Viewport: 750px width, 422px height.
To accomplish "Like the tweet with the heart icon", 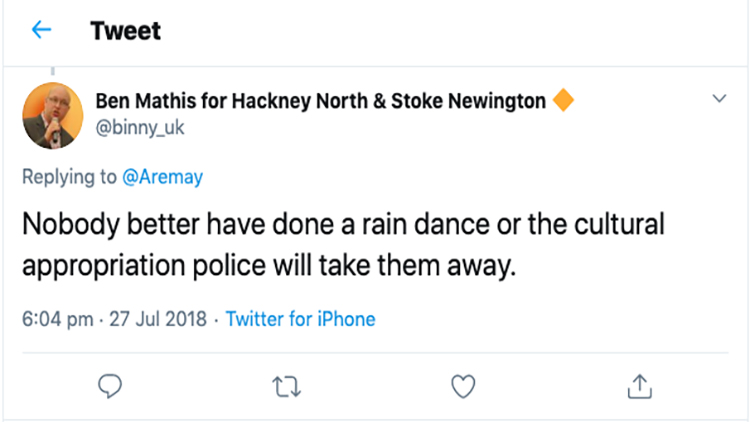I will click(462, 385).
